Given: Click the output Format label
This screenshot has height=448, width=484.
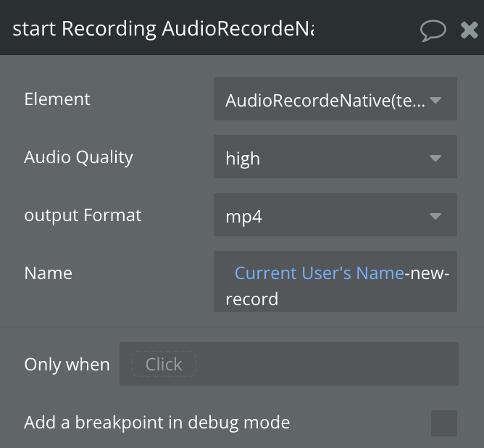Looking at the screenshot, I should coord(83,215).
